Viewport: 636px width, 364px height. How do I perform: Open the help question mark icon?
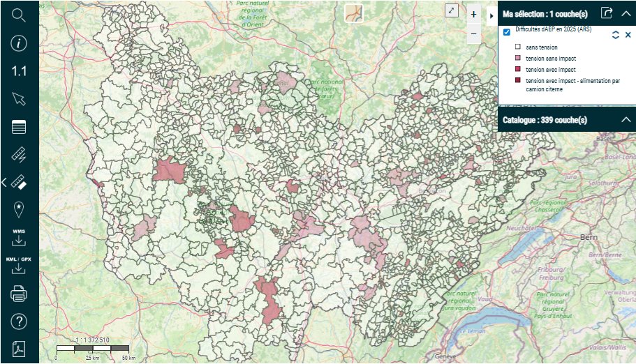point(19,321)
